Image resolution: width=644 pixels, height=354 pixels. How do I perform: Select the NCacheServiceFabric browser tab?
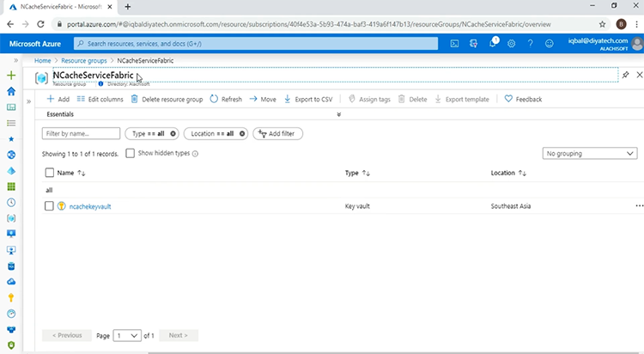click(62, 7)
